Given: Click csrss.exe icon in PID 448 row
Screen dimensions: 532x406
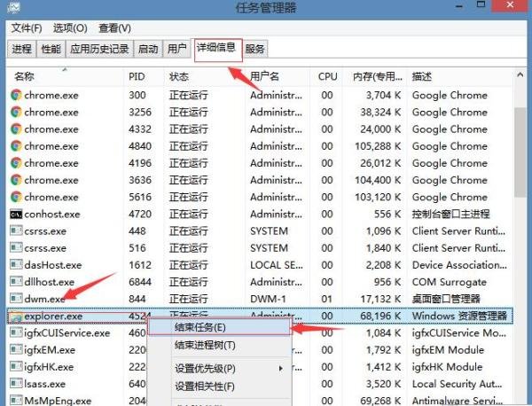Looking at the screenshot, I should coord(16,230).
